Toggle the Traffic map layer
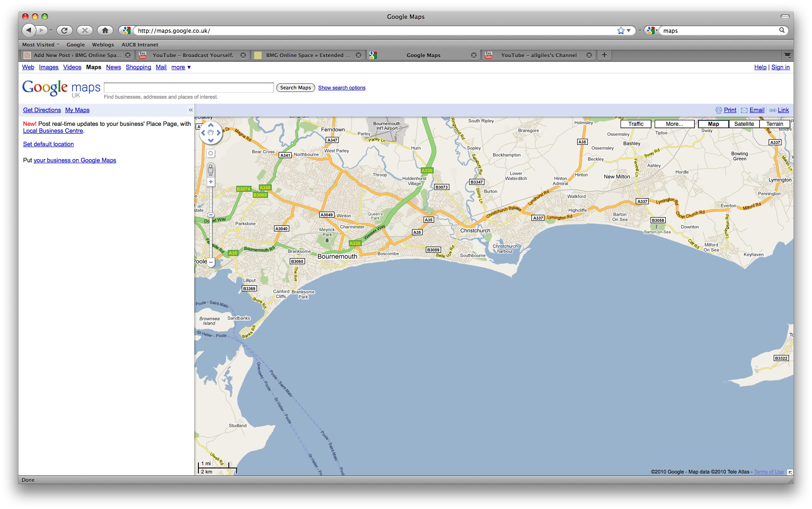Screen dimensions: 812x509 [636, 124]
